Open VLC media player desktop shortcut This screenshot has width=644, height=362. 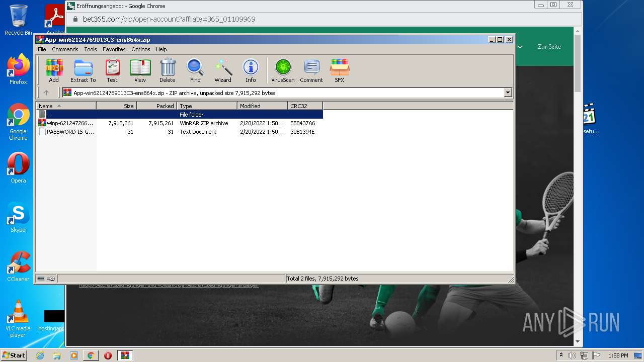[18, 319]
